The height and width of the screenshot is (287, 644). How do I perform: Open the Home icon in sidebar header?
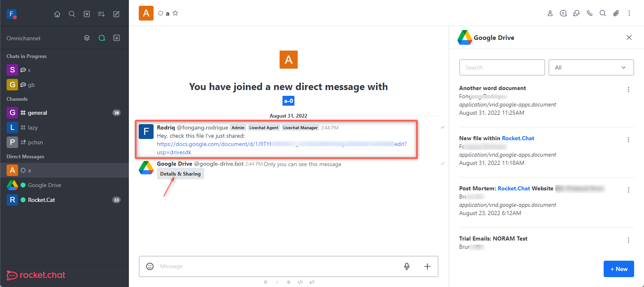(x=57, y=14)
